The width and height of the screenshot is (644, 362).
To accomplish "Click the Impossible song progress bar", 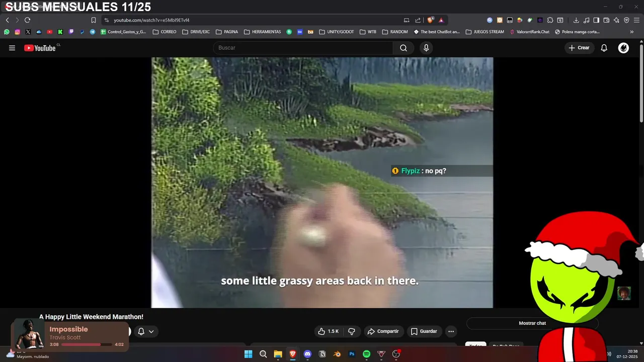I will coord(87,344).
